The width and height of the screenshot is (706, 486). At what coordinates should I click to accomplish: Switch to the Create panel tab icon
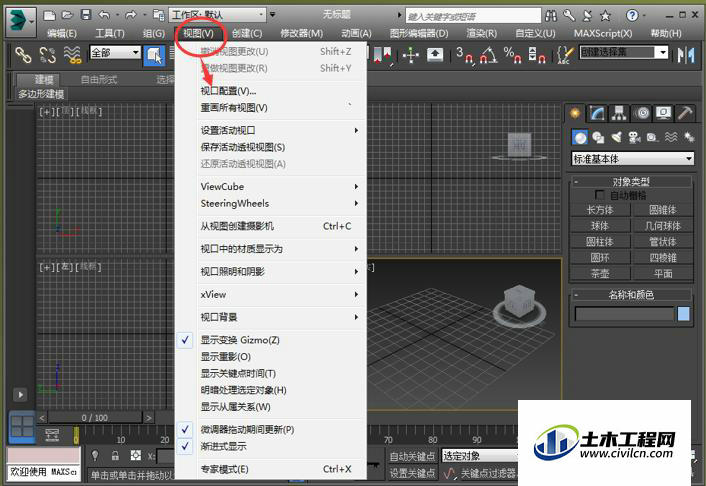pyautogui.click(x=575, y=113)
